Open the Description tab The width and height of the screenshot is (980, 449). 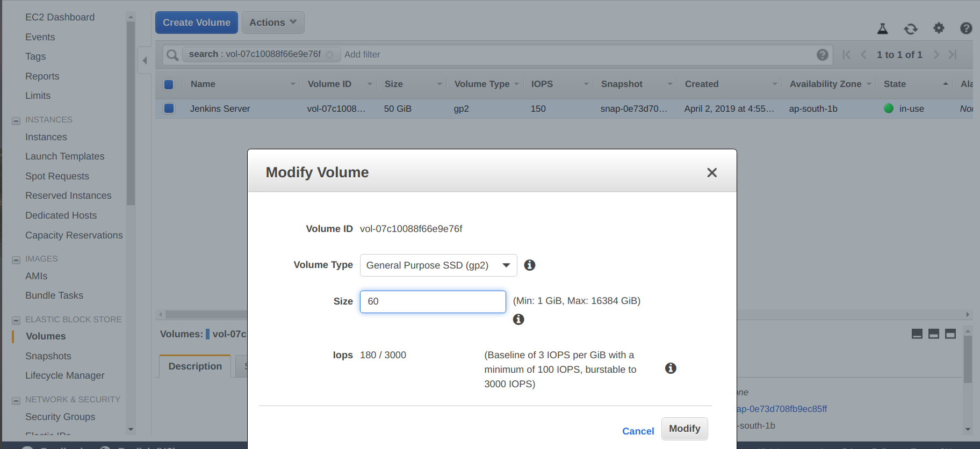click(195, 366)
